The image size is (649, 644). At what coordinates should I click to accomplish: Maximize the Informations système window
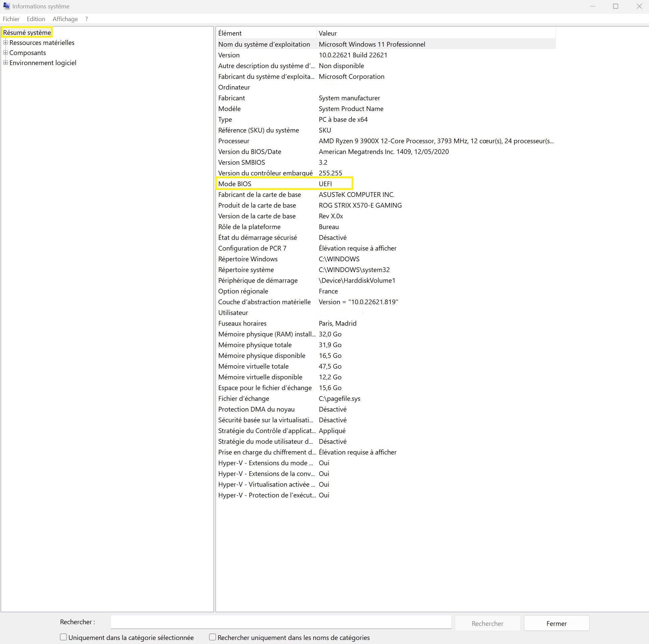coord(615,6)
